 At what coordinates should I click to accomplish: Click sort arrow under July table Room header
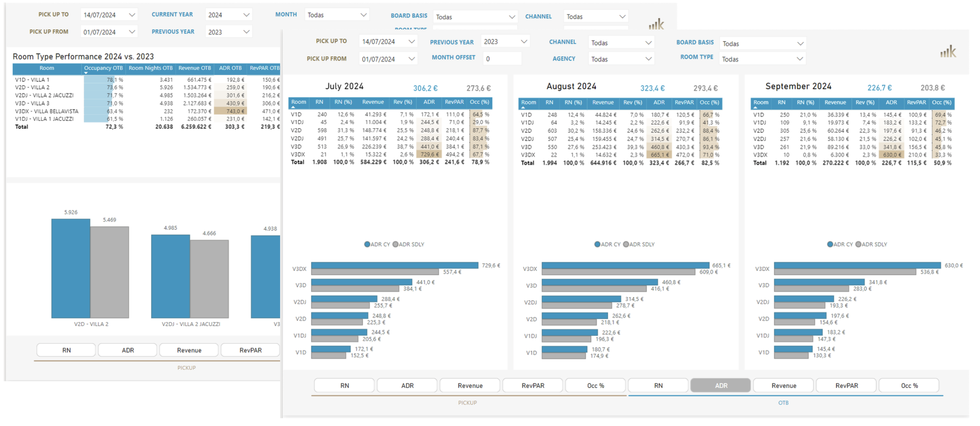(x=293, y=107)
